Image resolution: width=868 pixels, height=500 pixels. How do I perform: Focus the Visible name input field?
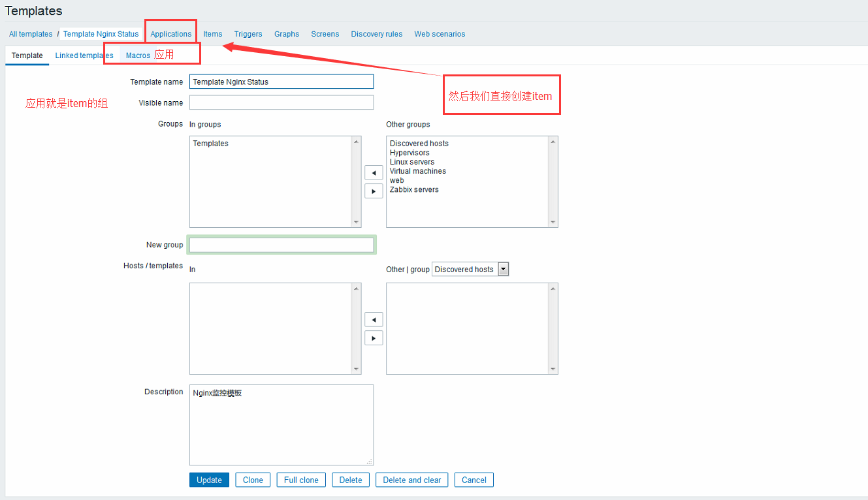(281, 102)
